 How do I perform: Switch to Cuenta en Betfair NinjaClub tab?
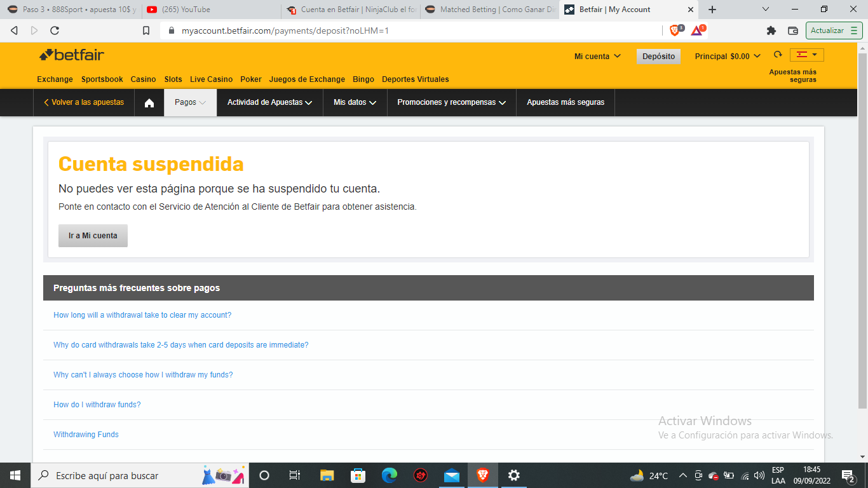coord(350,10)
